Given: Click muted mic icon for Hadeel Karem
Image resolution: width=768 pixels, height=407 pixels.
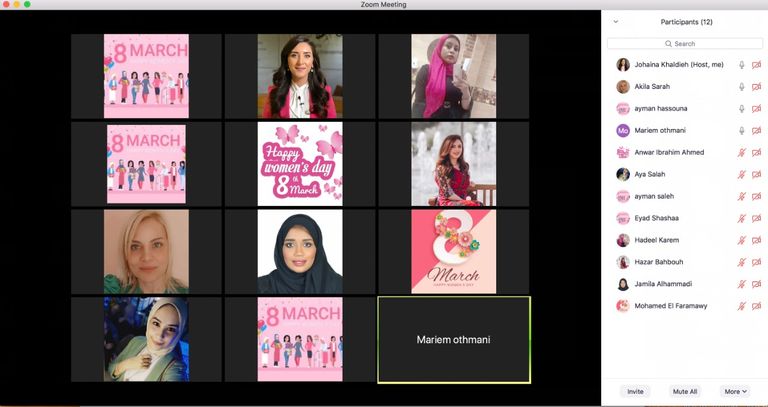Looking at the screenshot, I should pyautogui.click(x=741, y=241).
